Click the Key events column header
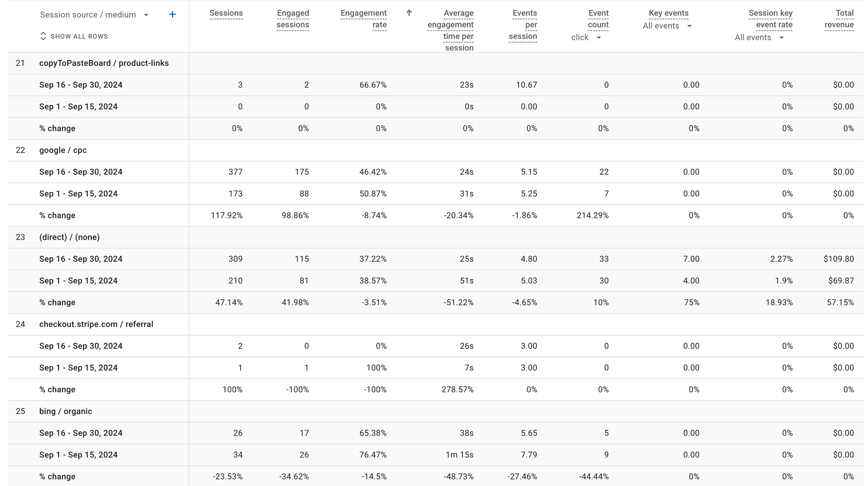Image resolution: width=868 pixels, height=486 pixels. click(x=668, y=13)
